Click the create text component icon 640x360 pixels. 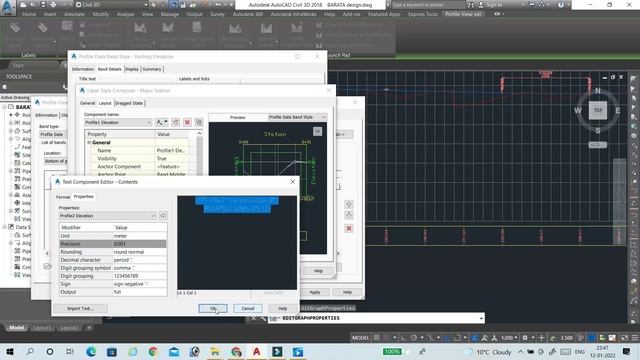click(161, 122)
